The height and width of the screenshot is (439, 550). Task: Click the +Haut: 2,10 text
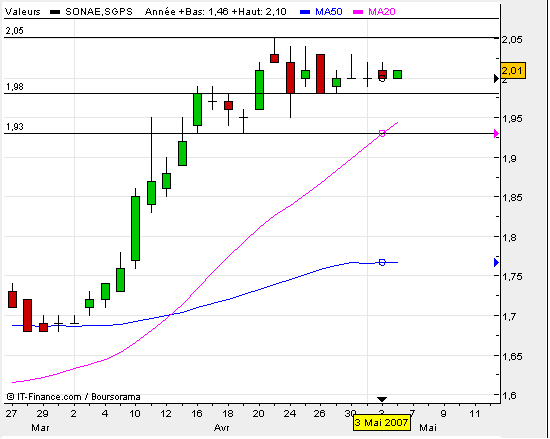(259, 12)
